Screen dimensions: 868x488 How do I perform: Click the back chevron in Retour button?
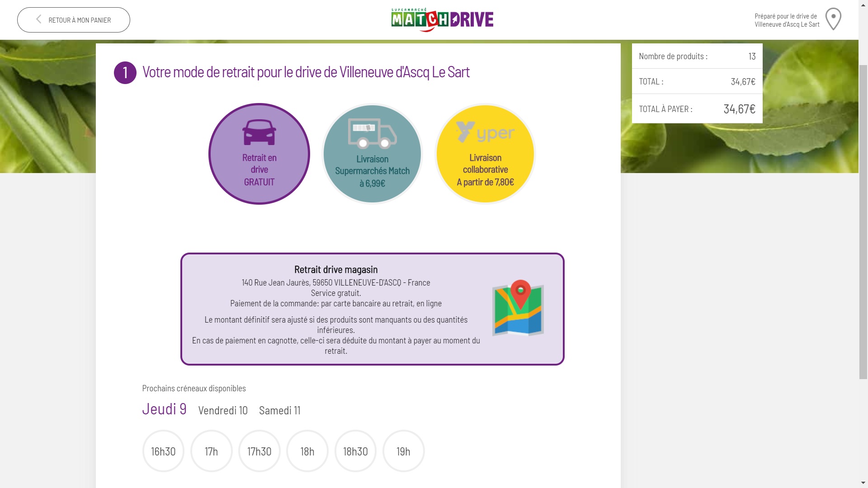(x=39, y=19)
